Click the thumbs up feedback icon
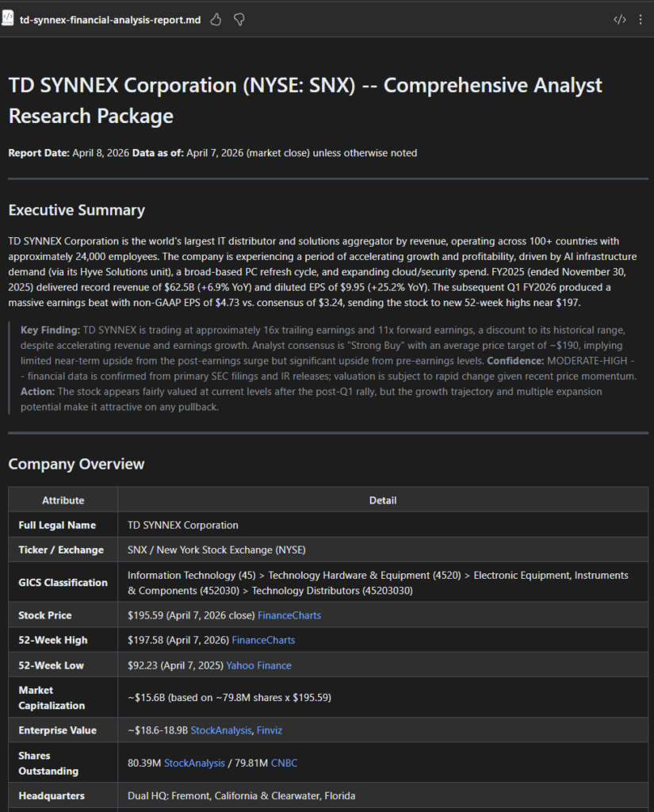 click(x=216, y=20)
